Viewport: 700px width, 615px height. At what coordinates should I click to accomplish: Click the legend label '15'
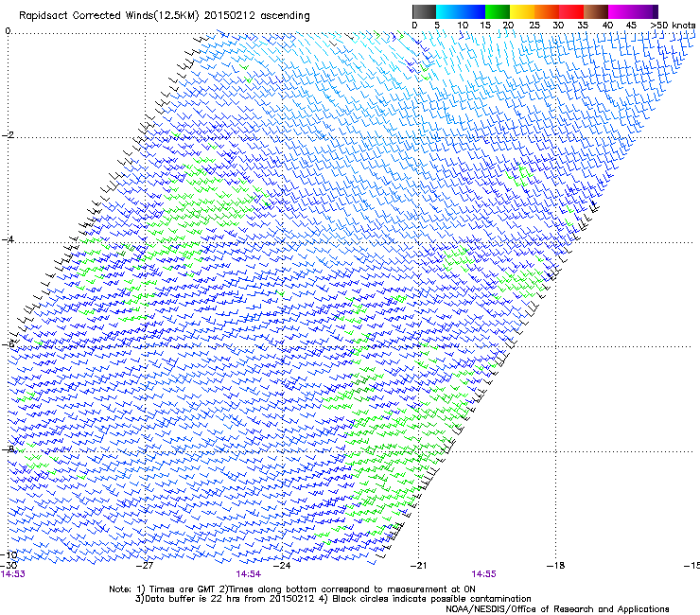tap(485, 26)
